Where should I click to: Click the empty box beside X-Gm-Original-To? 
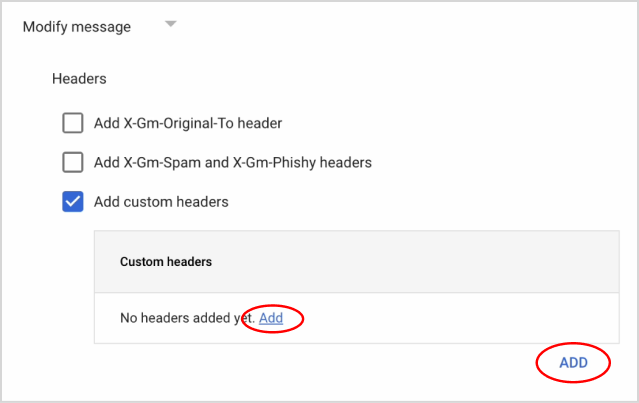pyautogui.click(x=73, y=123)
